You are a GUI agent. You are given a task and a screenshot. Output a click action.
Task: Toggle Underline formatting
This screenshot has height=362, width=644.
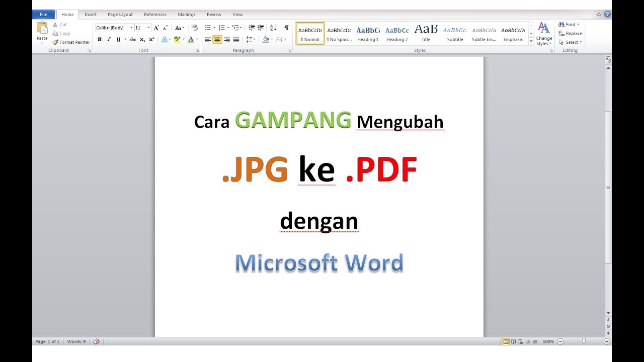tap(119, 39)
